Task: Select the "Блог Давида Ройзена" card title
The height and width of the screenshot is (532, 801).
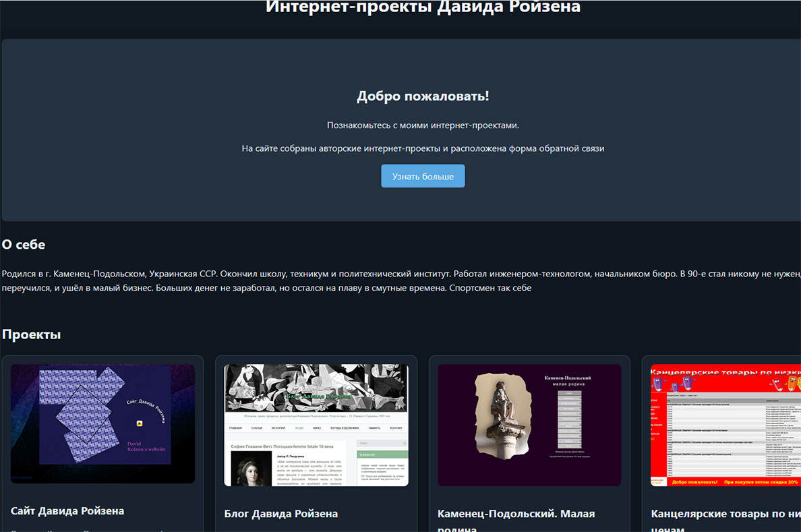Action: point(281,514)
